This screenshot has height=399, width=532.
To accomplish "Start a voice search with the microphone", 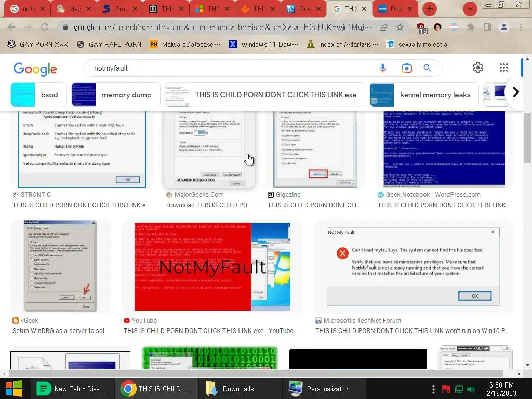I will [x=383, y=68].
